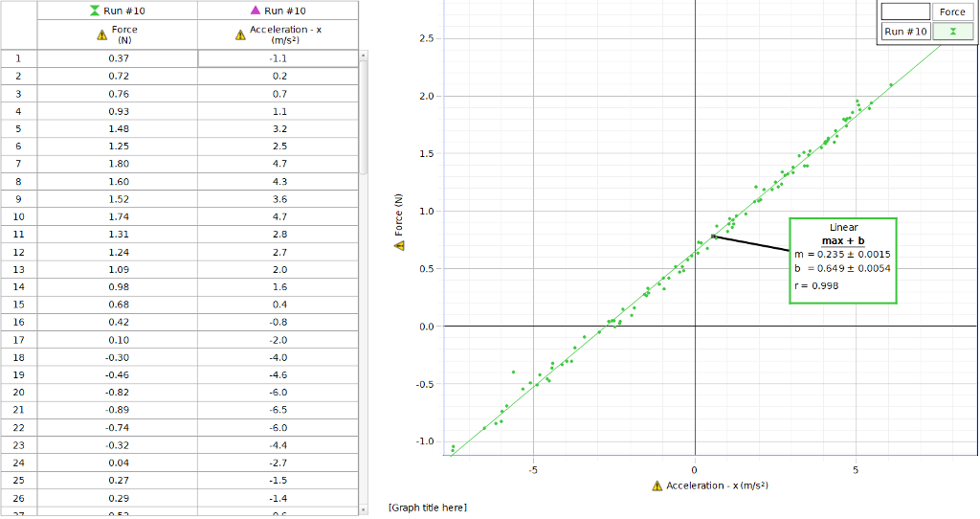980x519 pixels.
Task: Click Force cell -0.74 in row 22
Action: coord(118,428)
